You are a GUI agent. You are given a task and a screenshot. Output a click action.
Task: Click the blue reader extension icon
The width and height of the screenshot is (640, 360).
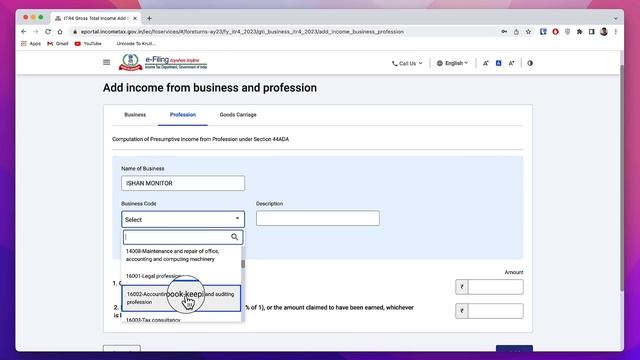(543, 31)
